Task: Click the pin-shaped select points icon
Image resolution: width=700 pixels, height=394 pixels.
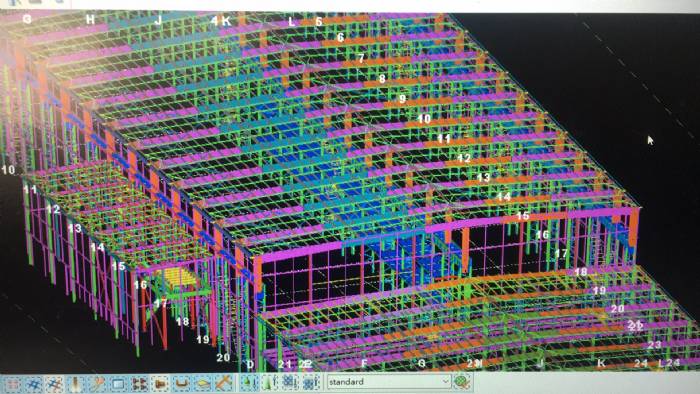Action: click(96, 383)
